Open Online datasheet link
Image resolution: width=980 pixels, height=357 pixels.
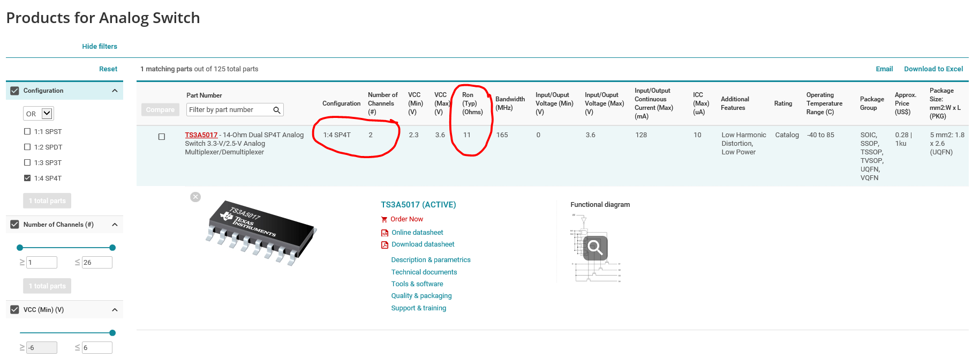417,233
